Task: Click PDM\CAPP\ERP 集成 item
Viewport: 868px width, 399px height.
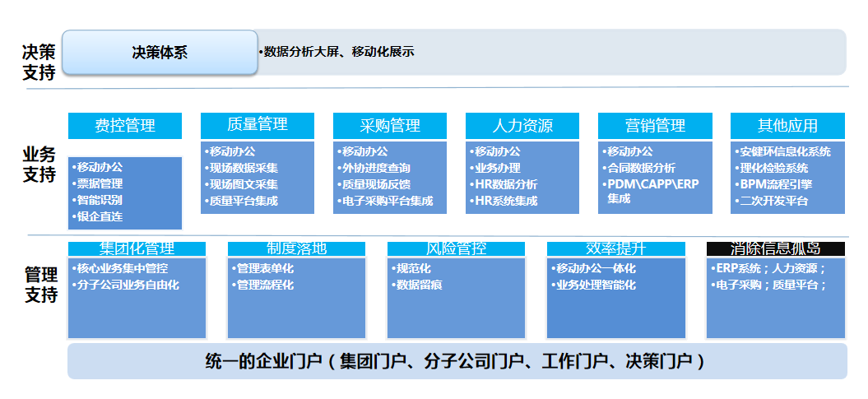Action: click(651, 191)
